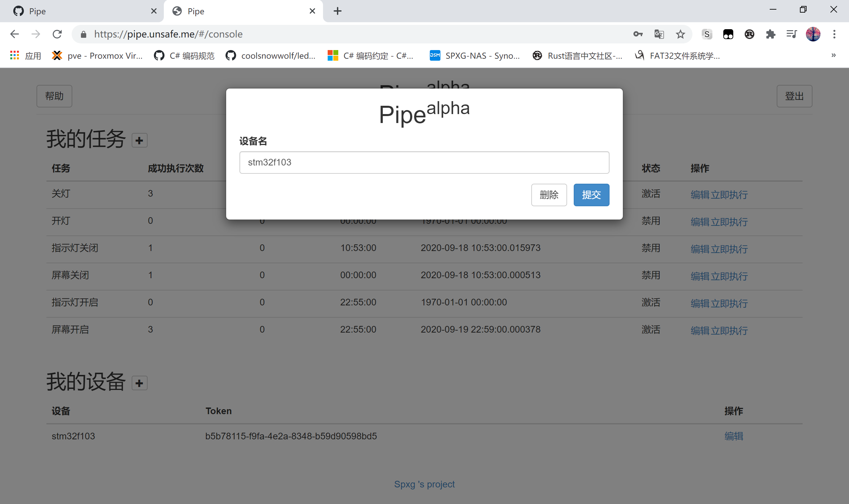Click the saved password key icon
849x504 pixels.
638,34
